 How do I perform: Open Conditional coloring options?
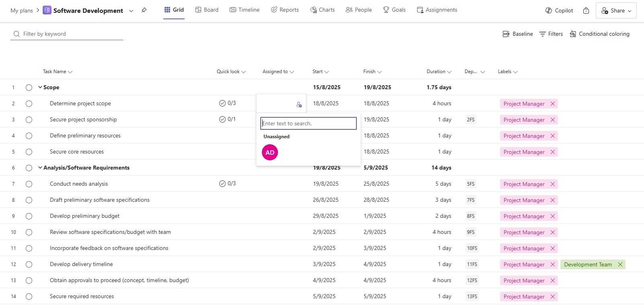tap(599, 34)
